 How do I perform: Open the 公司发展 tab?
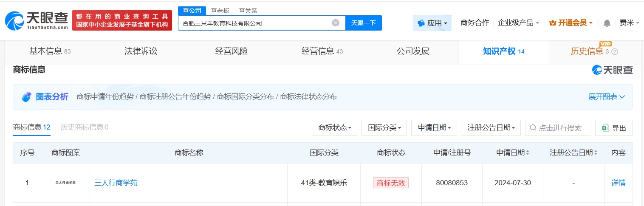point(413,51)
